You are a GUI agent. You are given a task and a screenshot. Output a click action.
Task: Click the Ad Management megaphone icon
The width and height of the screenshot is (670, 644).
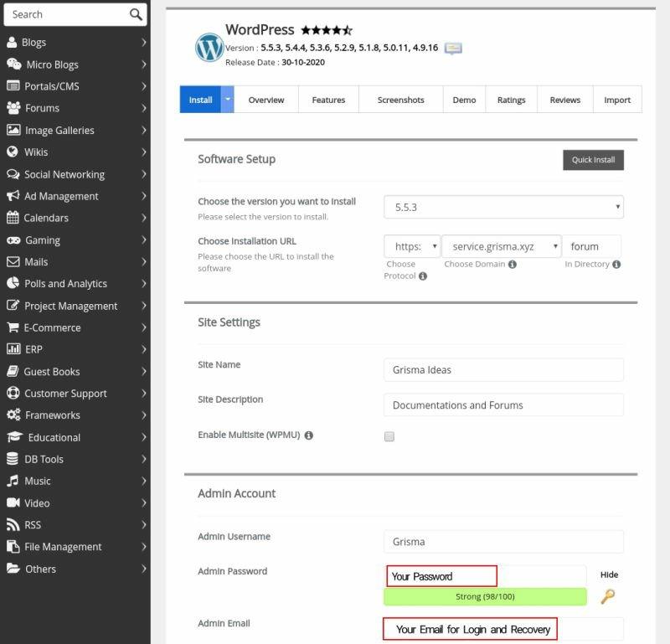coord(13,196)
